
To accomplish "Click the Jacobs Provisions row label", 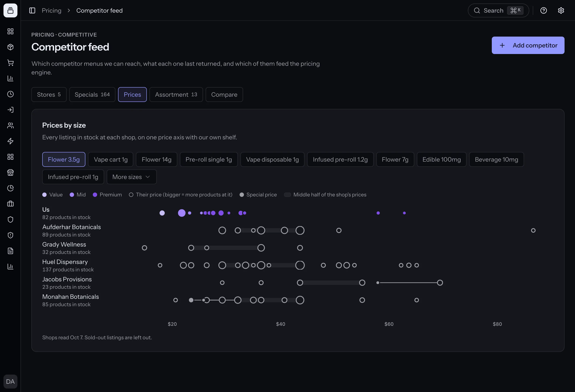I will [x=67, y=279].
